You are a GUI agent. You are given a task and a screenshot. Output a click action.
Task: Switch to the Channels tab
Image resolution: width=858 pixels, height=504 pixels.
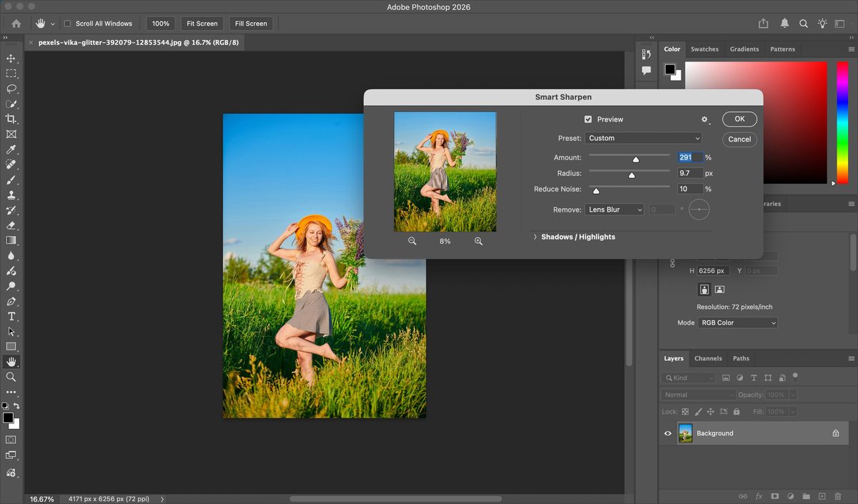pos(708,358)
